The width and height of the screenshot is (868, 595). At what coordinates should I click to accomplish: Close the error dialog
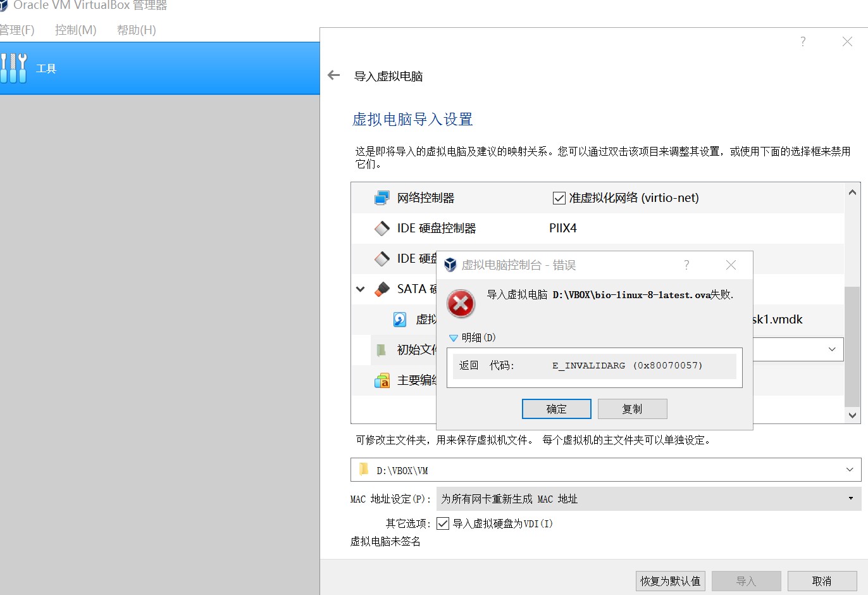coord(731,265)
